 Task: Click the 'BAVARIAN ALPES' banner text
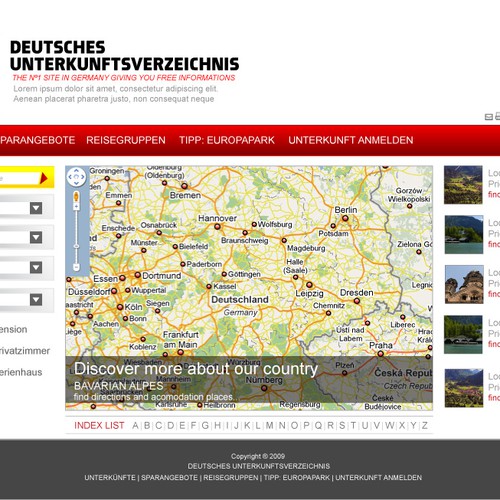118,386
